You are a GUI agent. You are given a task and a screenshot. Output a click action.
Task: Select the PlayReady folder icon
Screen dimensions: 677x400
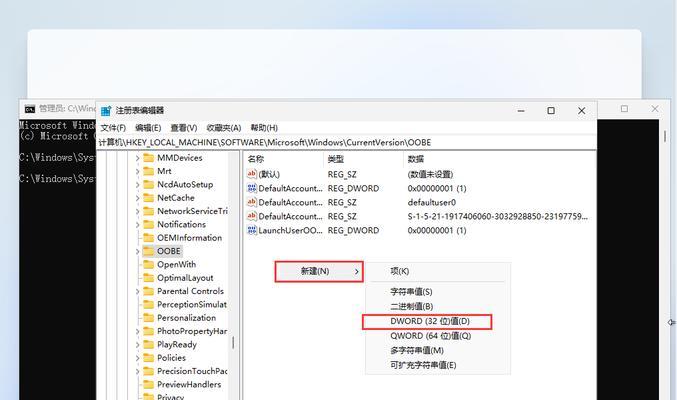(x=149, y=345)
